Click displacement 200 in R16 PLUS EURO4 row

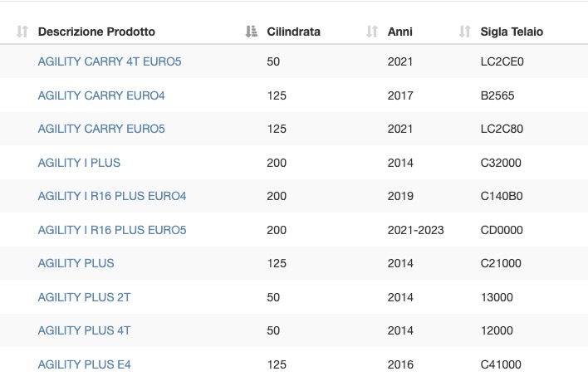(x=277, y=196)
